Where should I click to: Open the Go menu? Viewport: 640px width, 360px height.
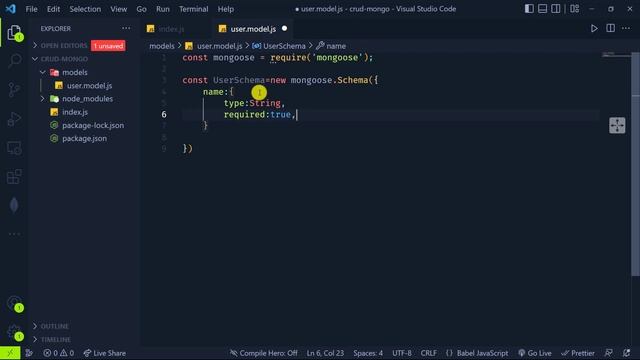[x=141, y=9]
